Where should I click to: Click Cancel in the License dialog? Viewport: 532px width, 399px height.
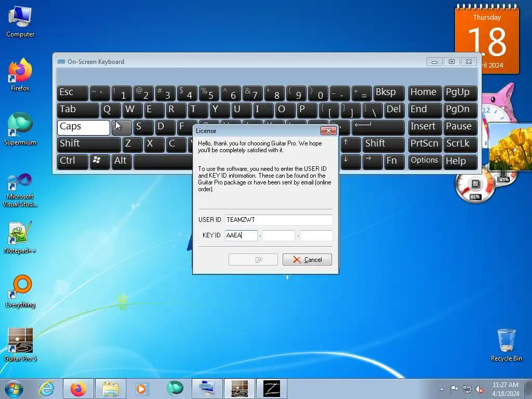click(307, 260)
